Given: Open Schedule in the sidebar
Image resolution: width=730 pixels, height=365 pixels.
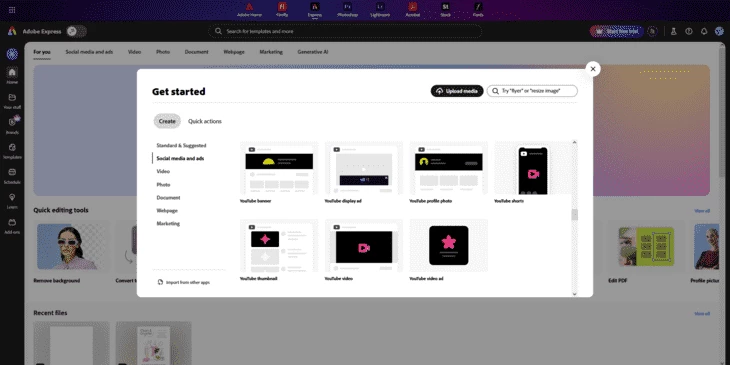Looking at the screenshot, I should (x=12, y=176).
